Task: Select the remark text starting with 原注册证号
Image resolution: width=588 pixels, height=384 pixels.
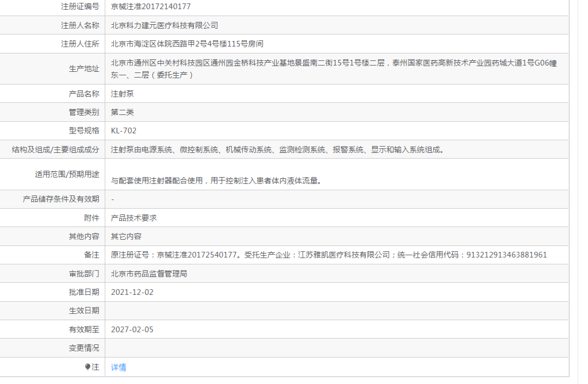Action: point(329,255)
